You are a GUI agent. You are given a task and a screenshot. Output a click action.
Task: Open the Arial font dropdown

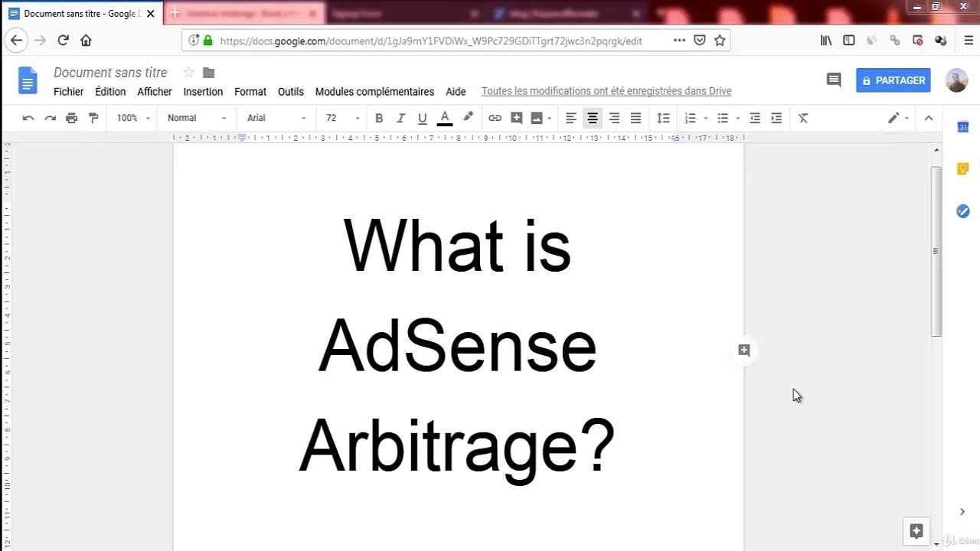[x=276, y=118]
